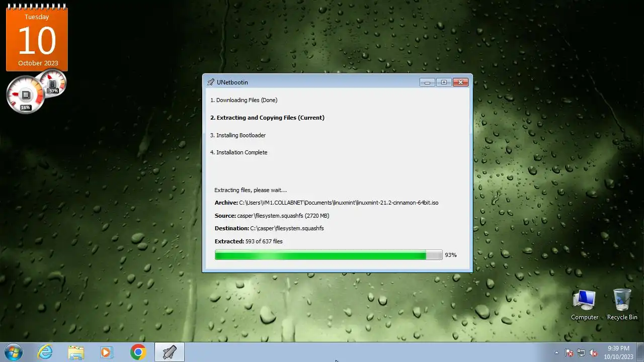The width and height of the screenshot is (644, 362).
Task: Open the Windows Start menu orb
Action: pos(13,352)
